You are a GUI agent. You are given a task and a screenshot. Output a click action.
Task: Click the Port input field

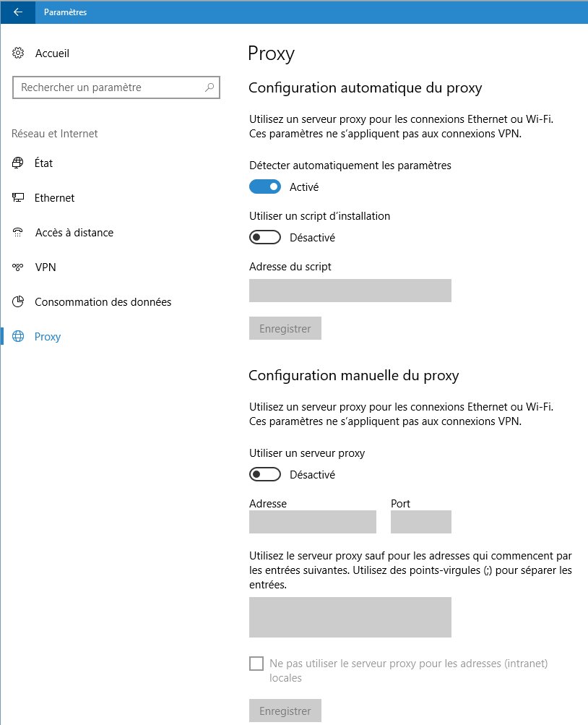420,522
